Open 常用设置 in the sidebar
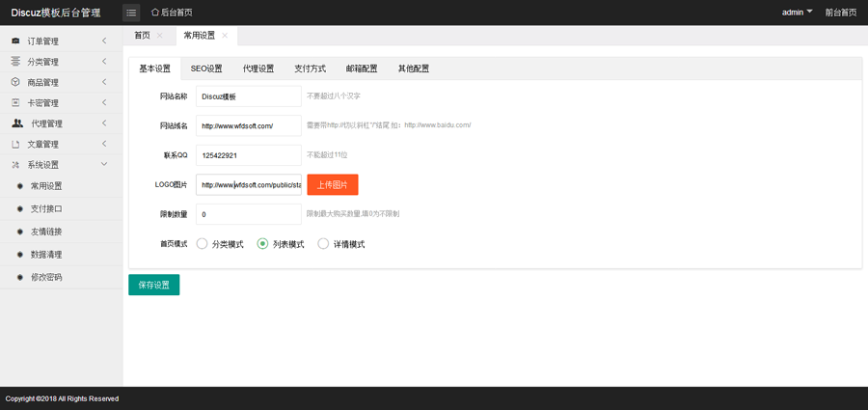Image resolution: width=868 pixels, height=410 pixels. point(46,186)
